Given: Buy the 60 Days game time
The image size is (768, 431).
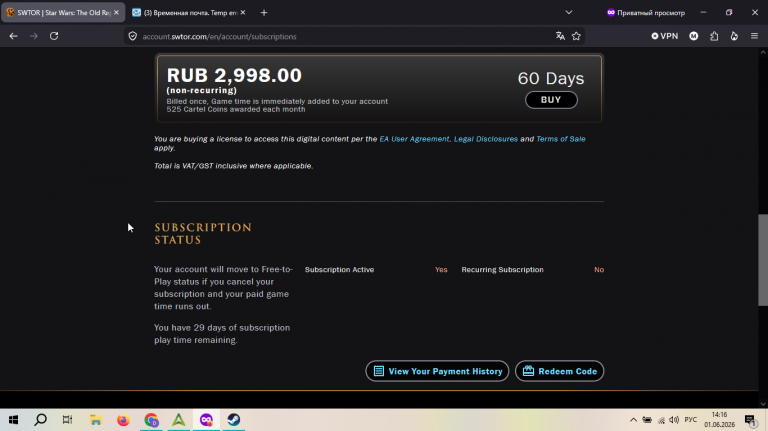Looking at the screenshot, I should click(x=551, y=100).
